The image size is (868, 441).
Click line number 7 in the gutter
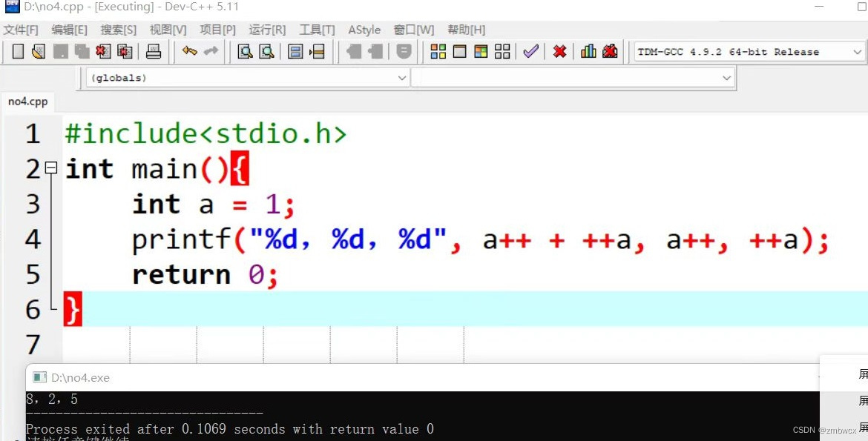[x=33, y=345]
